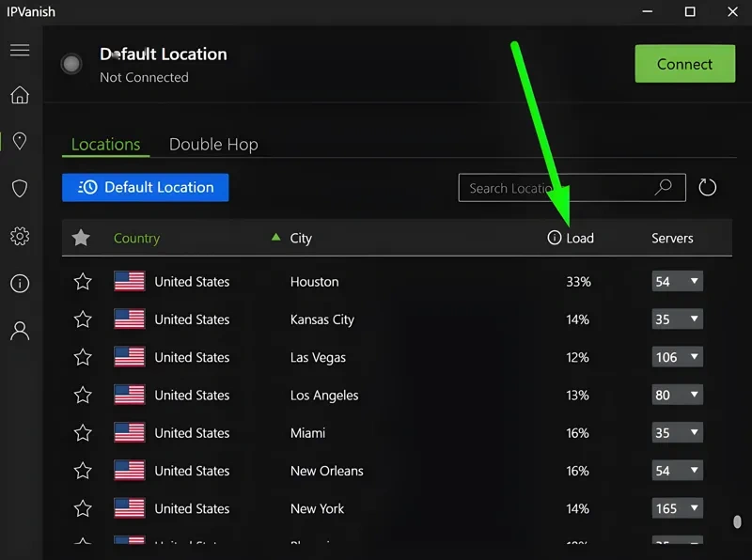This screenshot has height=560, width=752.
Task: Favorite the Kansas City location star
Action: point(83,319)
